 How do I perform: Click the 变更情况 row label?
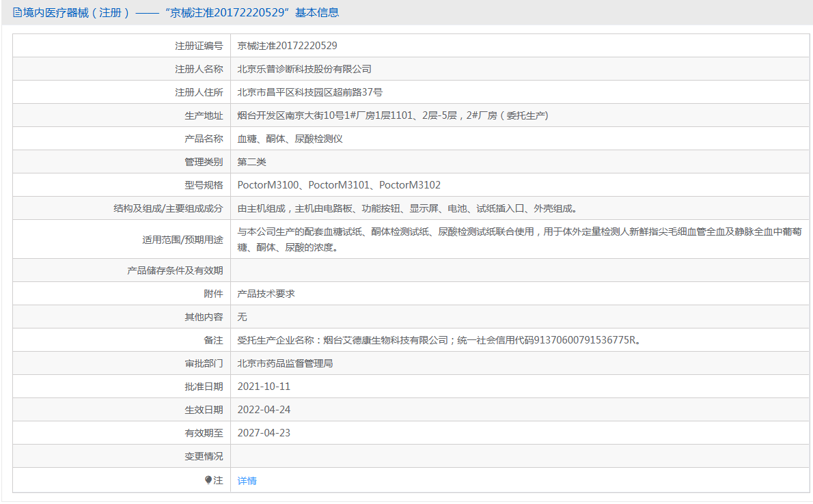click(x=204, y=456)
